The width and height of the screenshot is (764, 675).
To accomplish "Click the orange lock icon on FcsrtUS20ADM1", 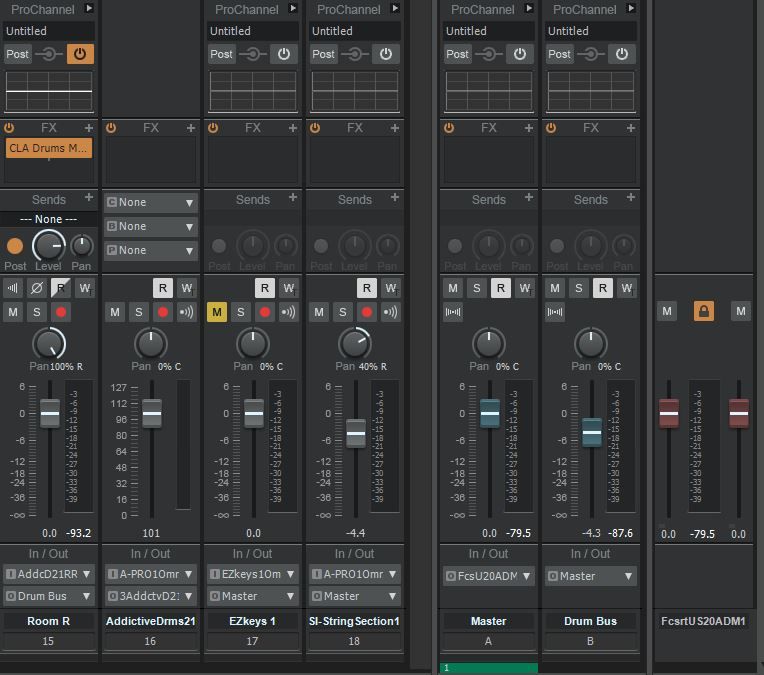I will pos(704,312).
